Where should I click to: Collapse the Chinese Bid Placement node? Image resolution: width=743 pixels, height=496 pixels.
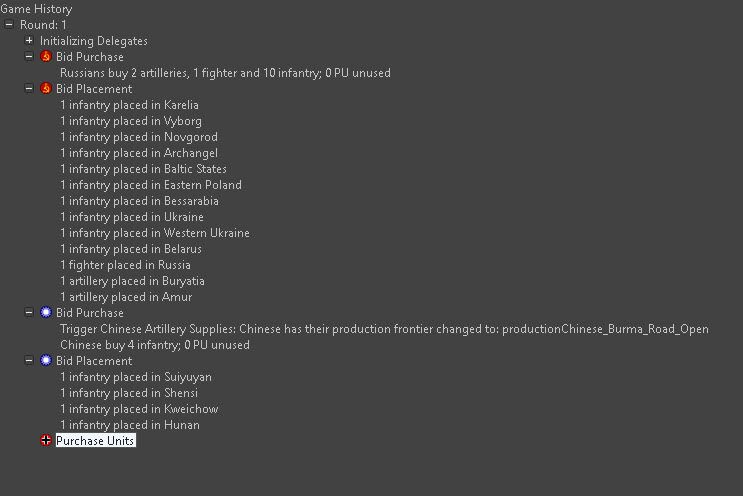coord(29,361)
